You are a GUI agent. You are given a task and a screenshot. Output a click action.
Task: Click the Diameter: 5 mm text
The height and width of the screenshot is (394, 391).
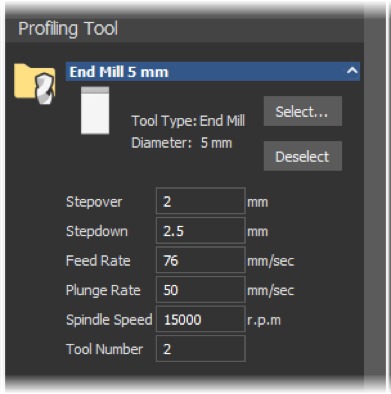point(182,143)
